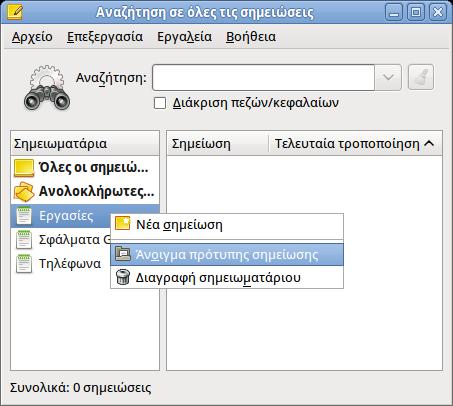Sort by Τελευταία τροποποίηση column
This screenshot has width=453, height=406.
tap(355, 144)
